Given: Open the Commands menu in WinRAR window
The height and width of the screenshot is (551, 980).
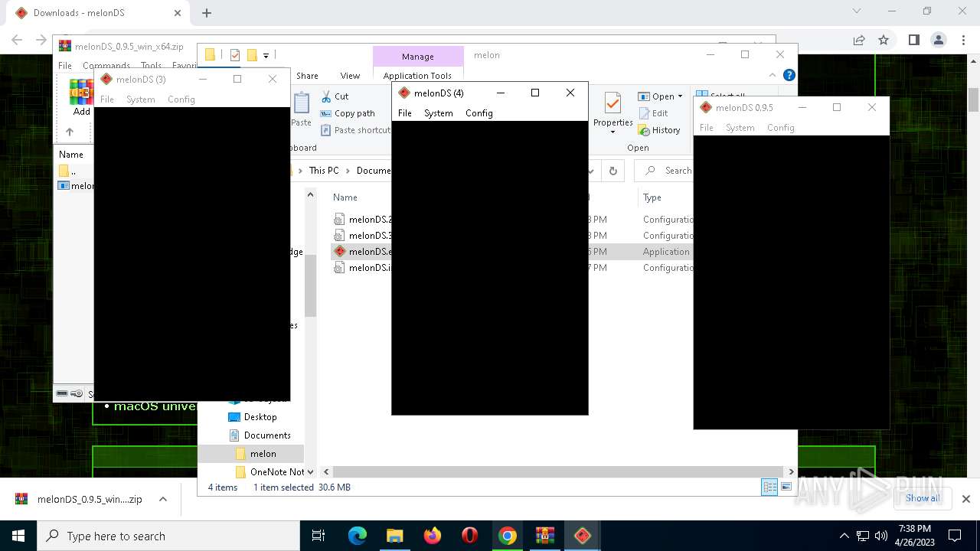Looking at the screenshot, I should pos(106,66).
